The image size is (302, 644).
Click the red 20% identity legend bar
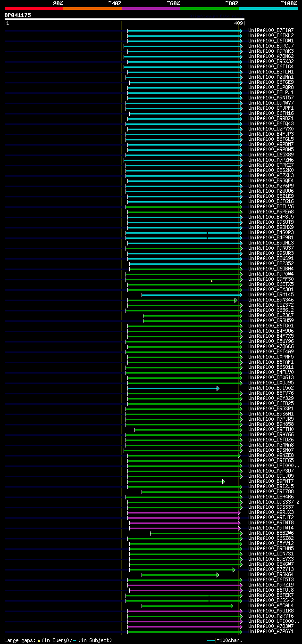click(x=34, y=8)
